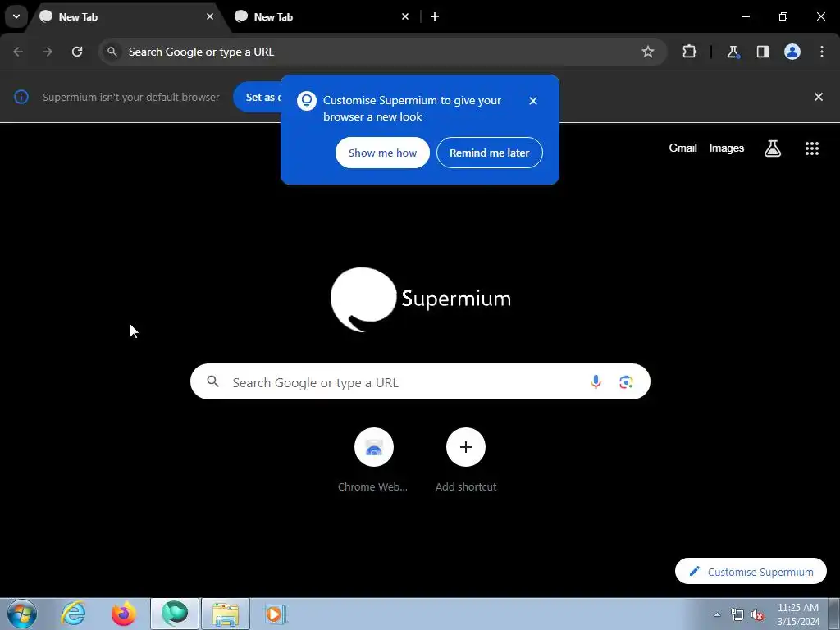840x630 pixels.
Task: Launch Internet Explorer from taskbar
Action: [x=73, y=614]
